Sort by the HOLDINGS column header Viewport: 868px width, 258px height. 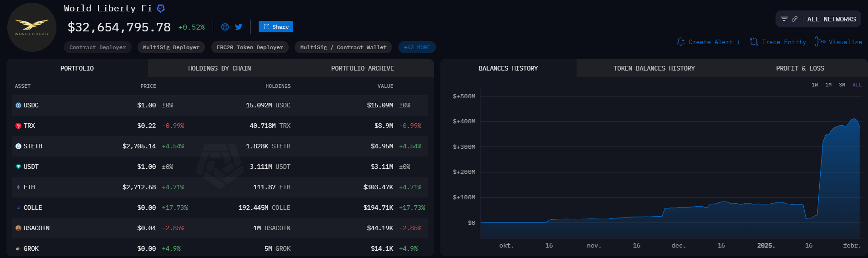278,86
